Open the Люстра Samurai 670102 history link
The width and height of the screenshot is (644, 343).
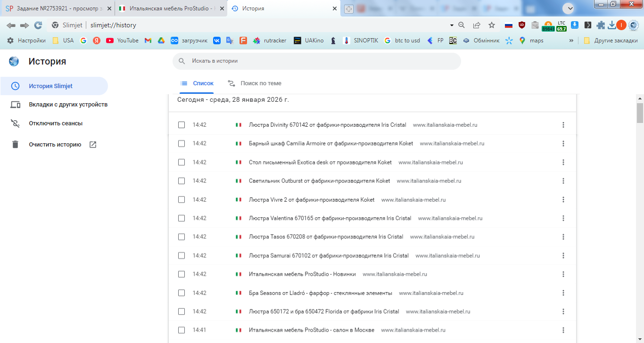329,255
